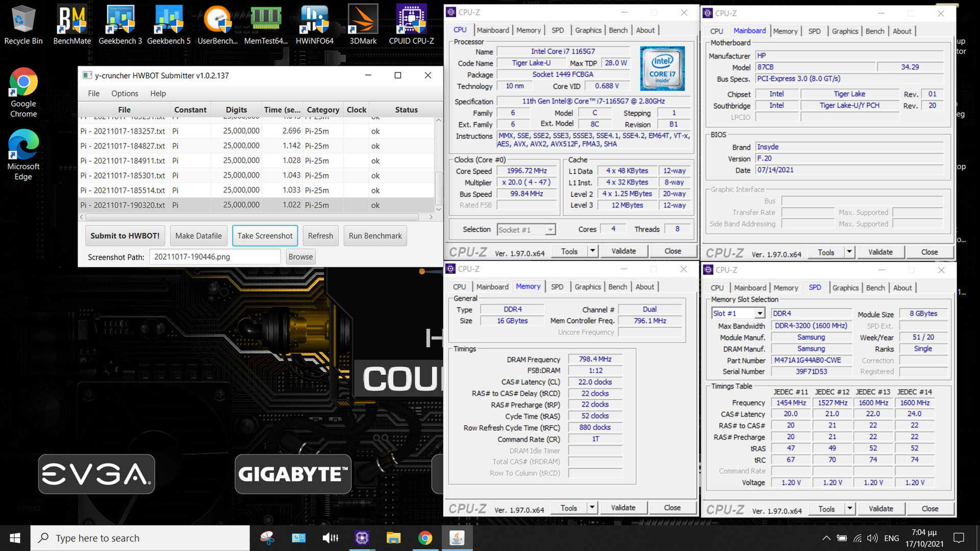Image resolution: width=980 pixels, height=551 pixels.
Task: Click Make Datafile button
Action: point(199,236)
